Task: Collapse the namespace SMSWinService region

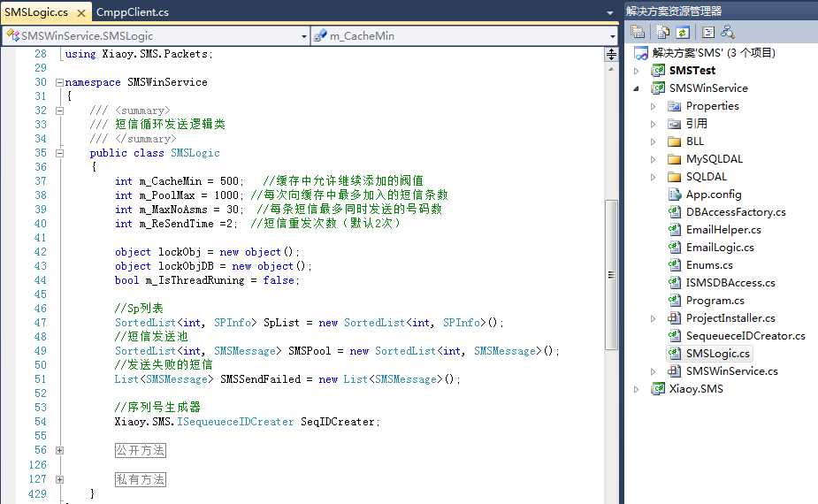Action: click(59, 82)
